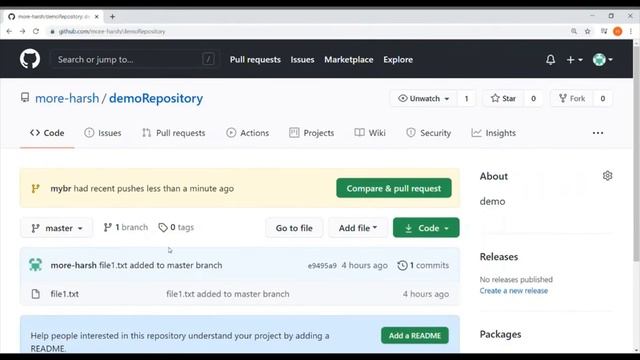The image size is (640, 360).
Task: Open the GitHub Octocat home logo
Action: pyautogui.click(x=30, y=59)
